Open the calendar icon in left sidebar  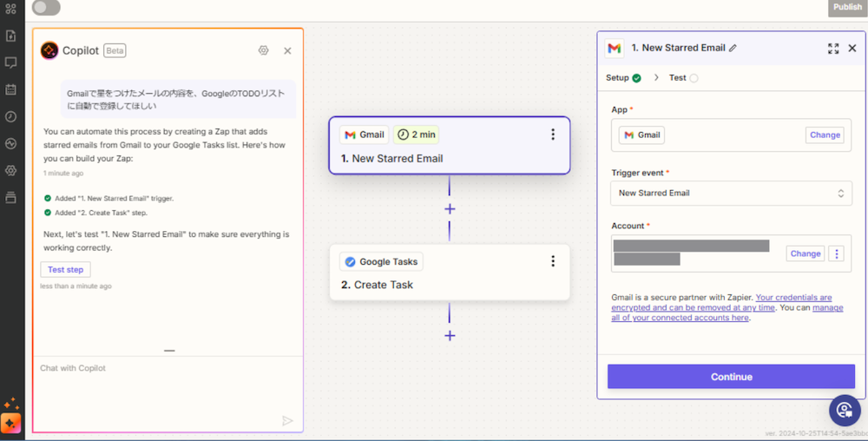coord(10,89)
